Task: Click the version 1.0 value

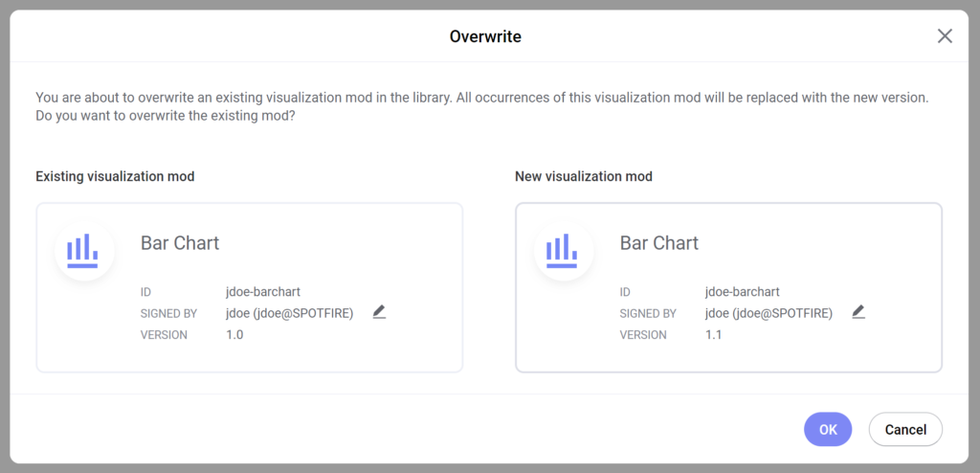Action: [234, 335]
